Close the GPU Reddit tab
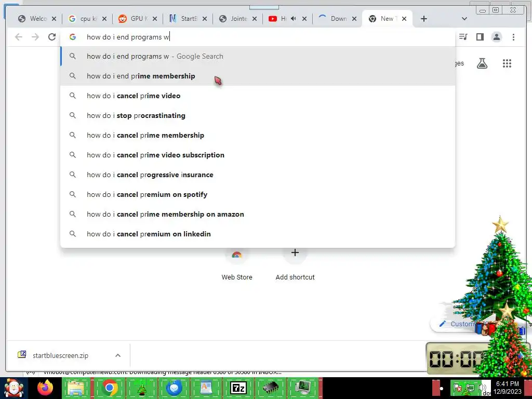Screen dimensions: 532x399 click(155, 19)
